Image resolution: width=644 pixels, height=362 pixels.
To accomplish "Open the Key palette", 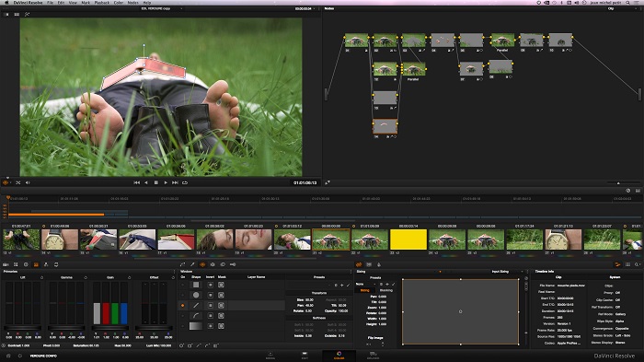I will coord(233,264).
